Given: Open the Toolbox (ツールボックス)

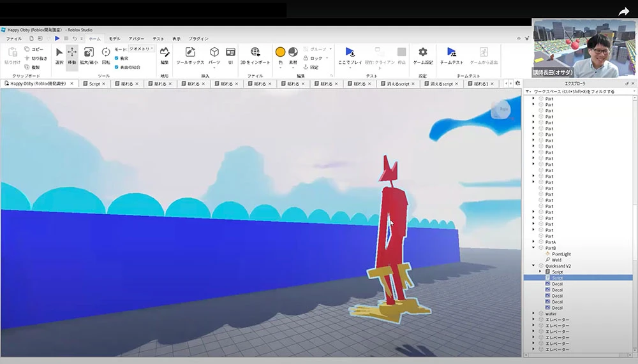Looking at the screenshot, I should pyautogui.click(x=190, y=55).
